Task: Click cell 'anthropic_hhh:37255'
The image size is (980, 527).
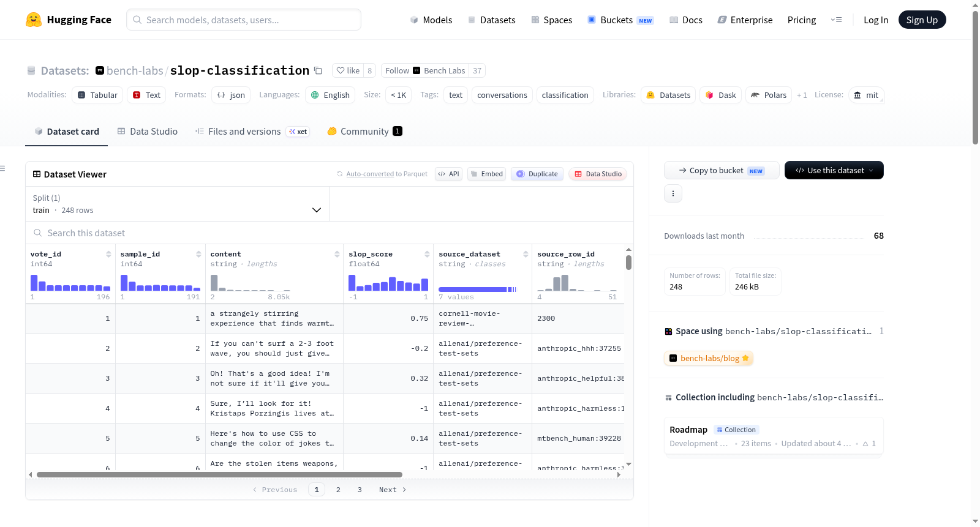Action: 579,348
